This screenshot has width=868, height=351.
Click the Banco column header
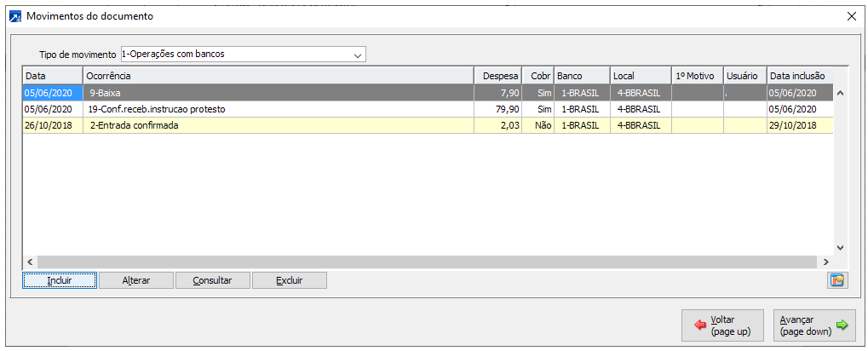581,75
